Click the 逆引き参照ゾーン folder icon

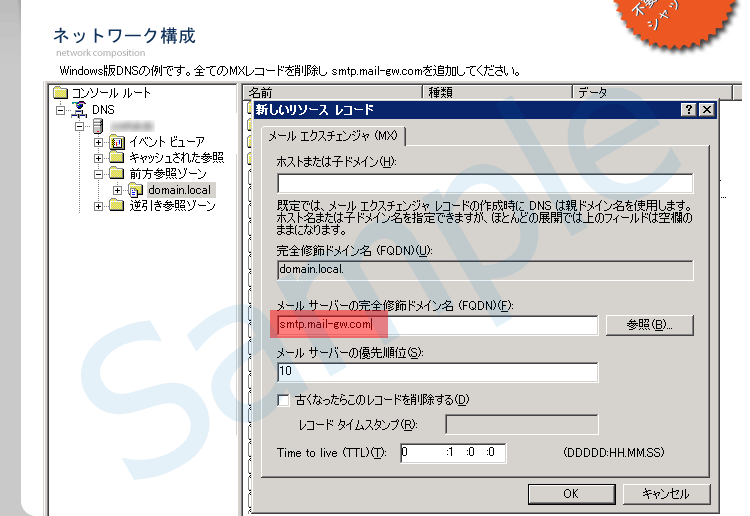point(116,206)
